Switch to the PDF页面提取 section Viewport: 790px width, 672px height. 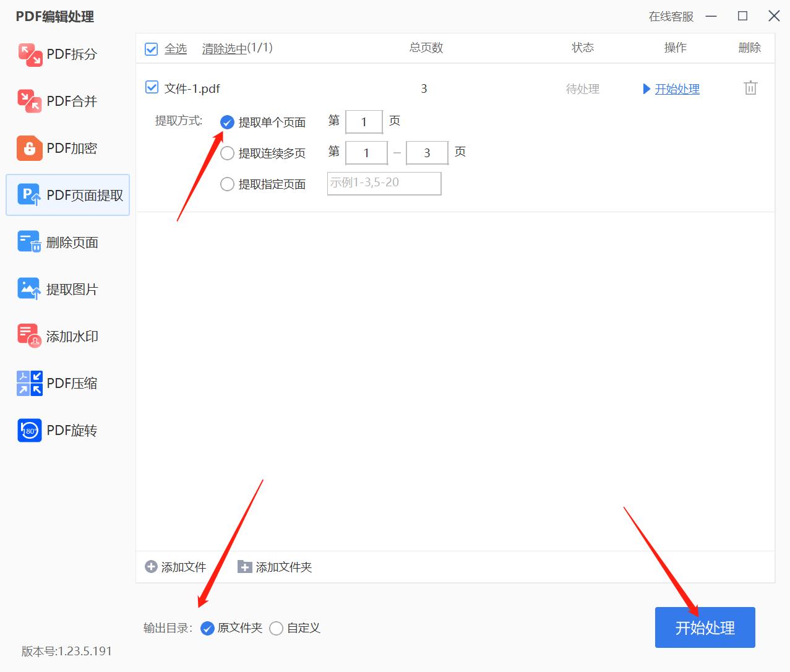point(68,195)
